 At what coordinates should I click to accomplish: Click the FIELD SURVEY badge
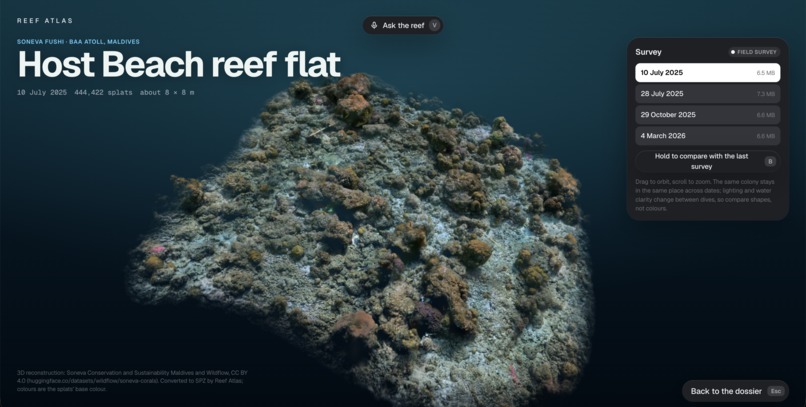[x=754, y=52]
